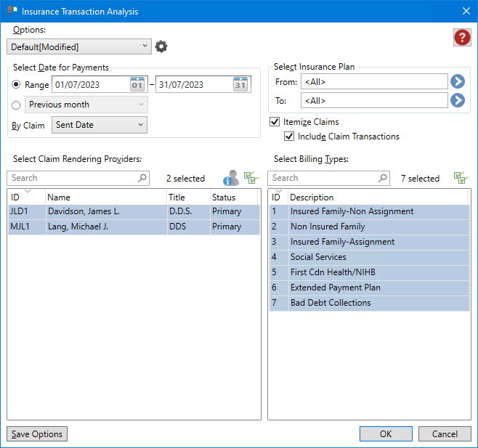Select the Range radio button

coord(16,85)
